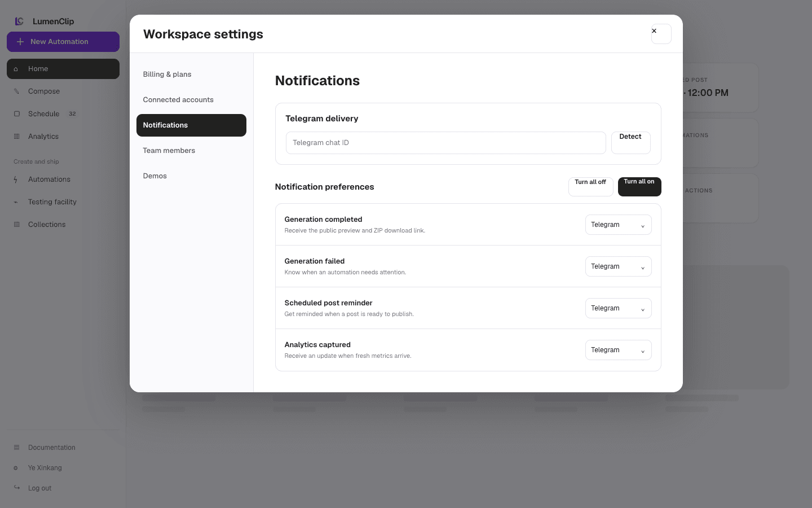Click the New Automation button
The width and height of the screenshot is (812, 508).
pyautogui.click(x=63, y=42)
